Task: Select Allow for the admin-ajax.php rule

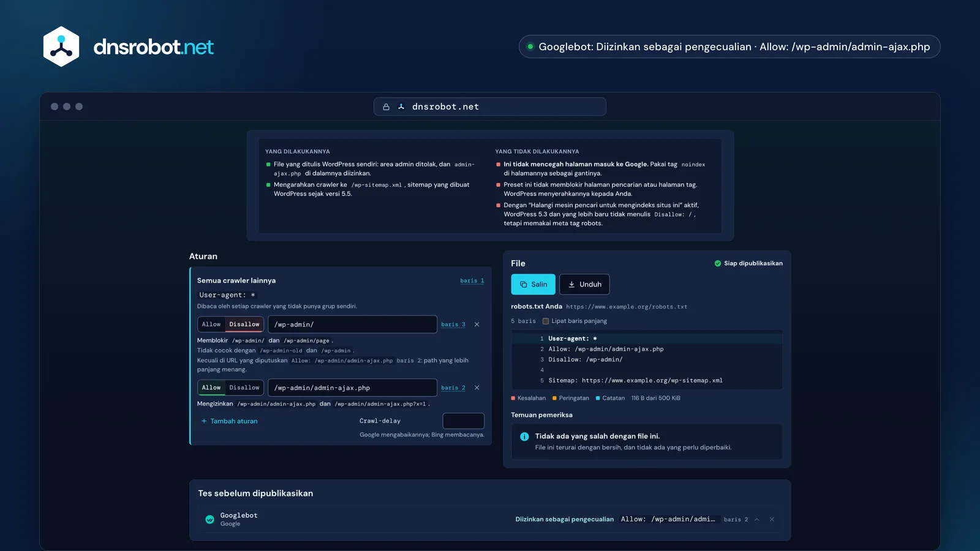Action: [211, 388]
